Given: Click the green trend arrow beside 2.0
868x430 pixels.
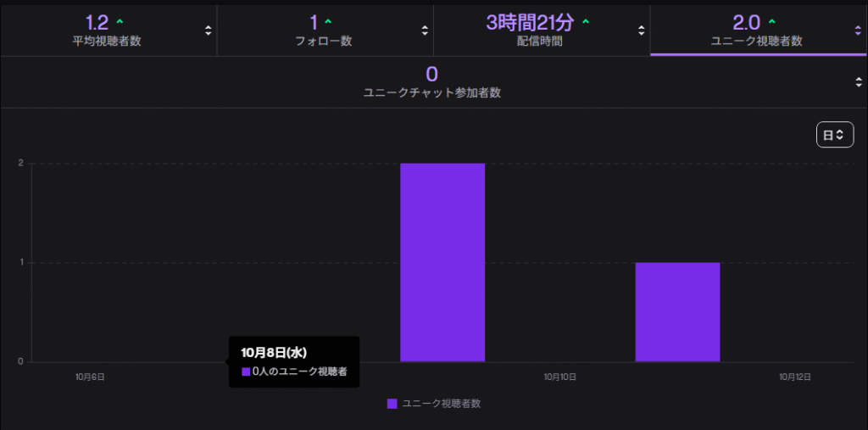Looking at the screenshot, I should pyautogui.click(x=771, y=21).
